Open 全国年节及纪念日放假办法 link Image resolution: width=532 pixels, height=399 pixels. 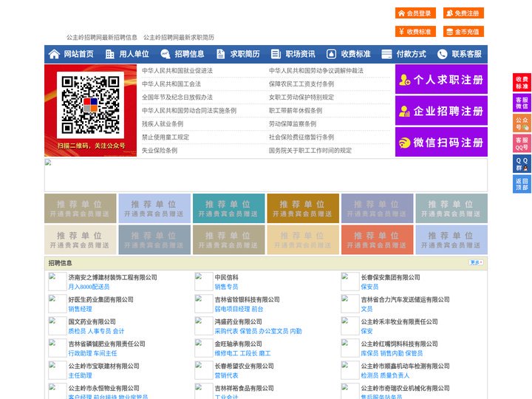click(x=177, y=98)
